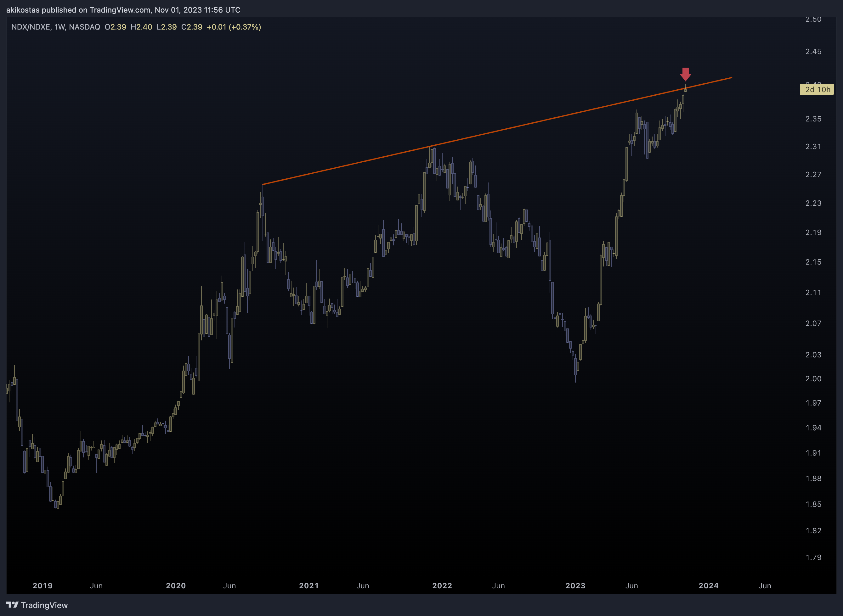This screenshot has height=616, width=843.
Task: Click the 1.82 price axis label
Action: 813,531
